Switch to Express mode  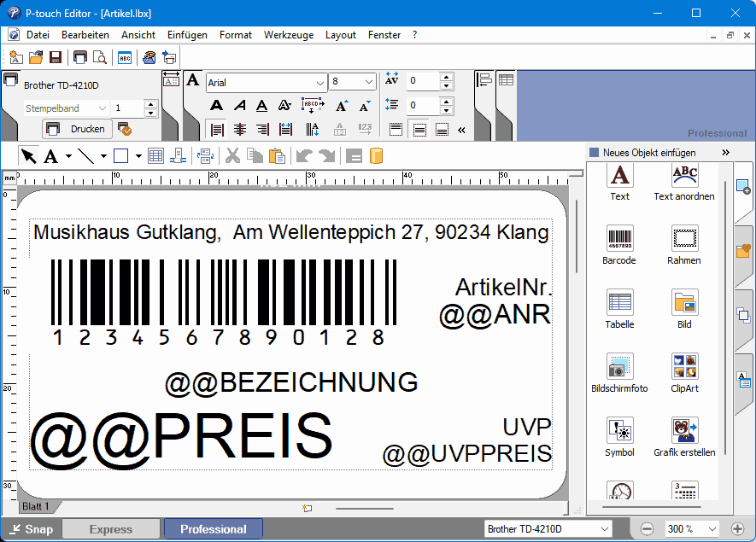pos(111,529)
